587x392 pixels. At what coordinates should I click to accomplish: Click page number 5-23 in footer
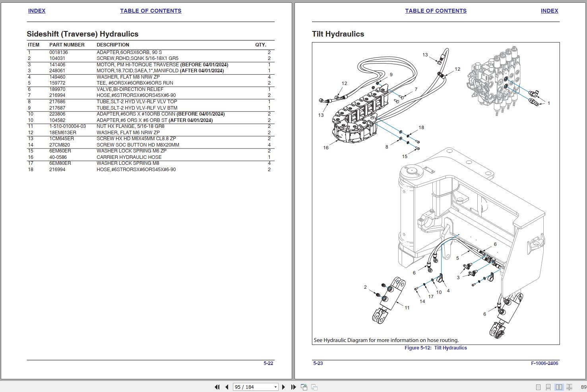pyautogui.click(x=318, y=363)
